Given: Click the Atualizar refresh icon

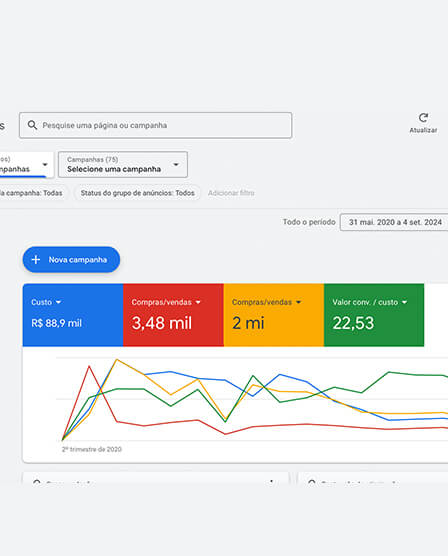Looking at the screenshot, I should coord(423,117).
